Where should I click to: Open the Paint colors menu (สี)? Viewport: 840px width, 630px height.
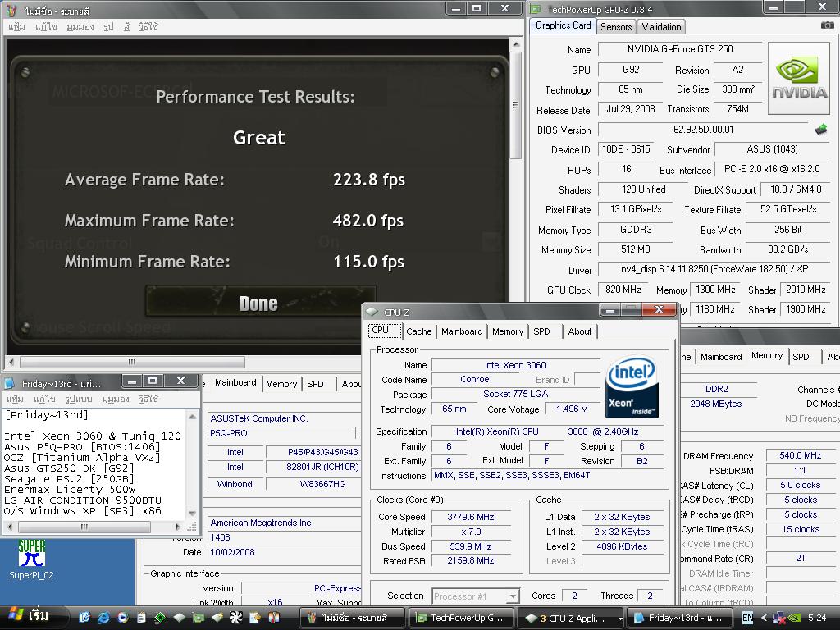tap(127, 26)
